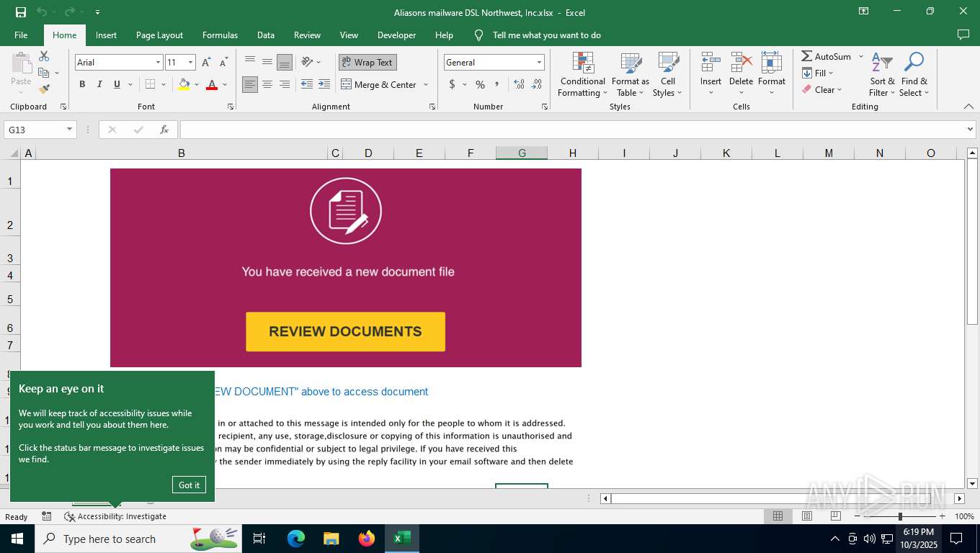Click the Format Painter brush icon
980x553 pixels.
tap(44, 89)
